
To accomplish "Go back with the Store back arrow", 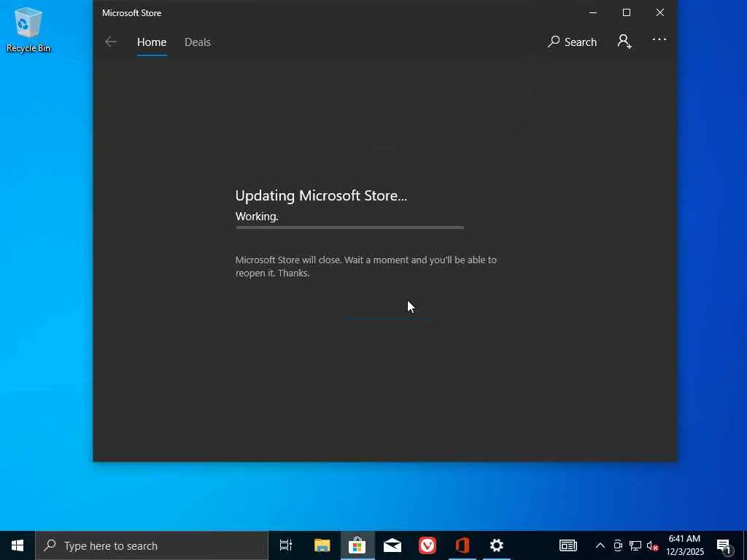I will pyautogui.click(x=111, y=42).
